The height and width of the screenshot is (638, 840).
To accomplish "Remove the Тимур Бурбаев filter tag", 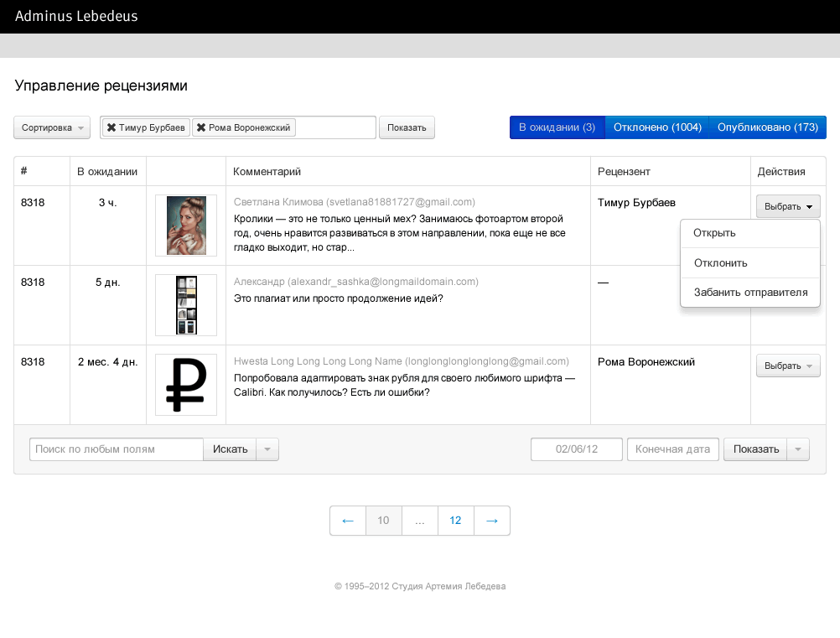I will (111, 127).
